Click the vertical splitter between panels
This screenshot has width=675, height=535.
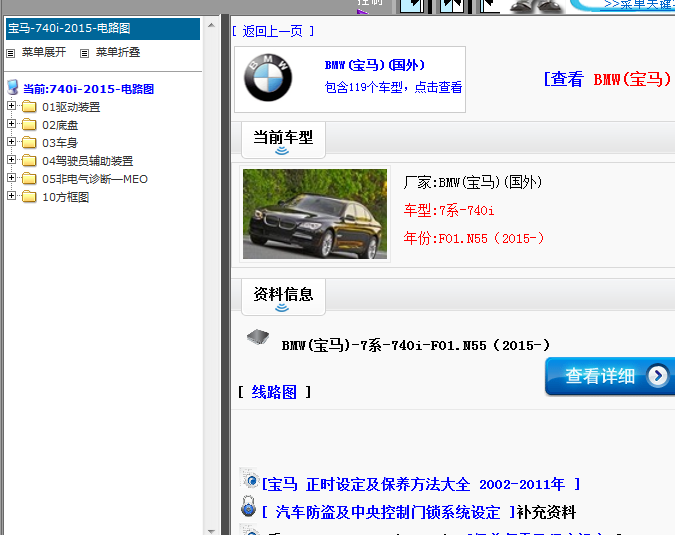click(x=225, y=274)
